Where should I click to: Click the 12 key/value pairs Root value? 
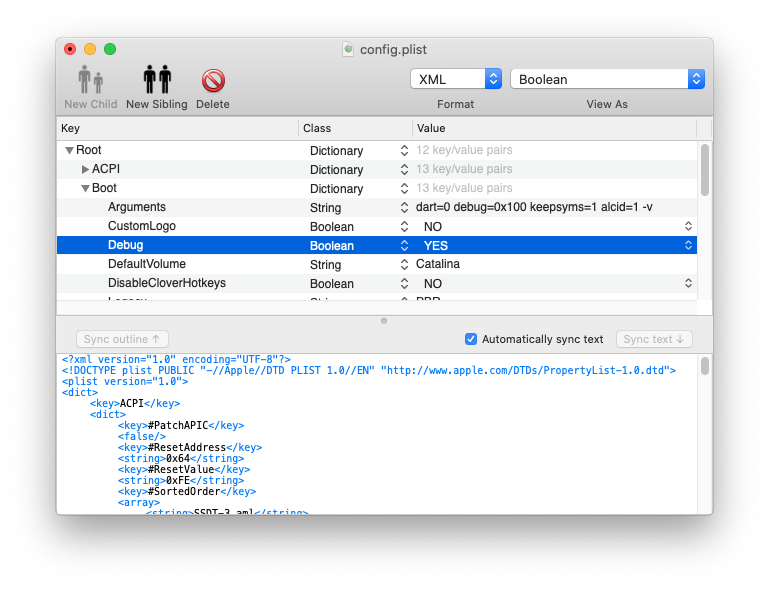(464, 150)
